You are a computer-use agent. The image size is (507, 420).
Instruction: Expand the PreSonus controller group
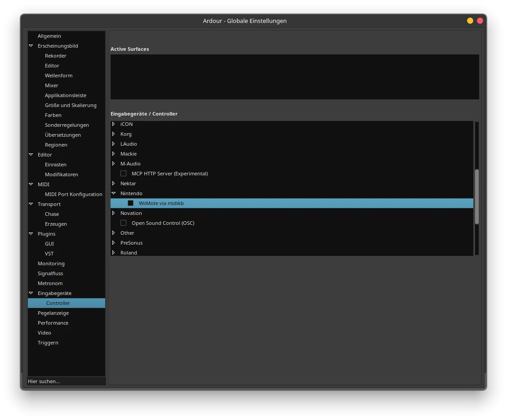point(114,243)
